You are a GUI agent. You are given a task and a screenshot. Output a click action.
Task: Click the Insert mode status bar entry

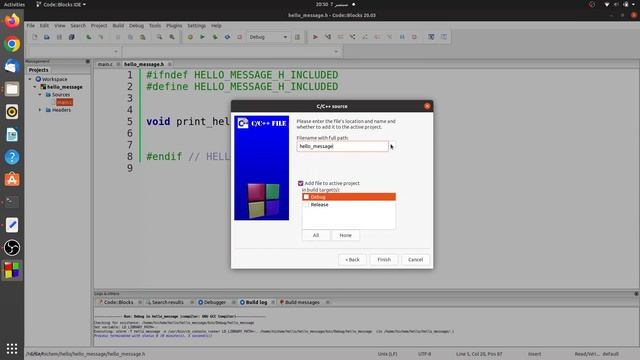tap(534, 354)
